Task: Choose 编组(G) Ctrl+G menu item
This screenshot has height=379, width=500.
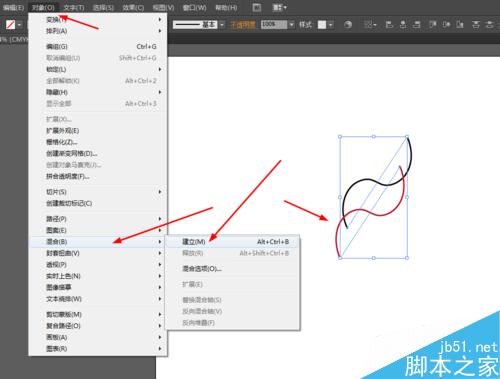Action: pos(98,47)
